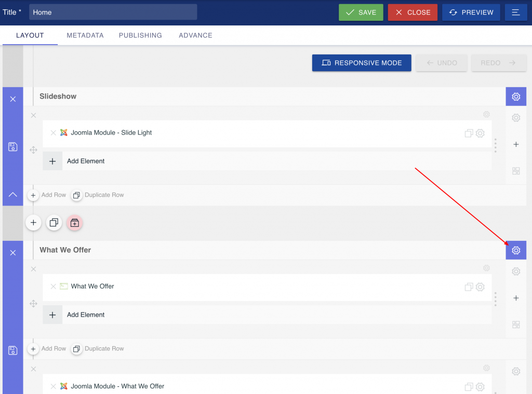Open the hamburger menu in header

[x=515, y=12]
